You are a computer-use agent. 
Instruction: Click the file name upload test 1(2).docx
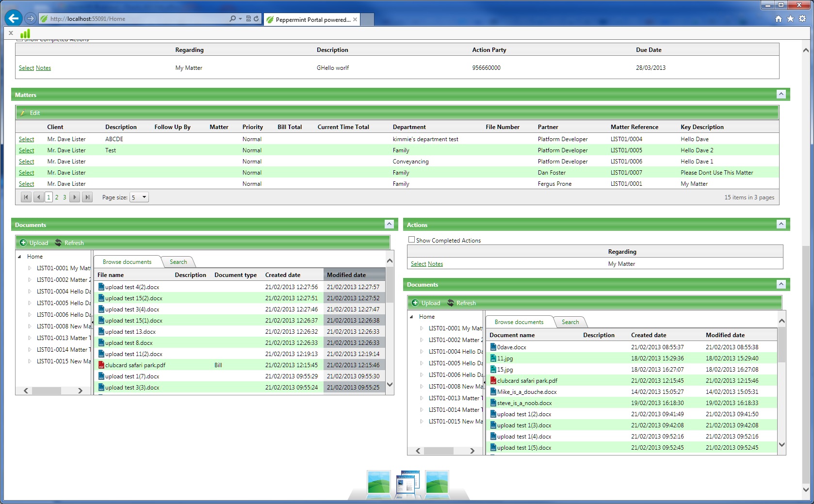[x=524, y=414]
